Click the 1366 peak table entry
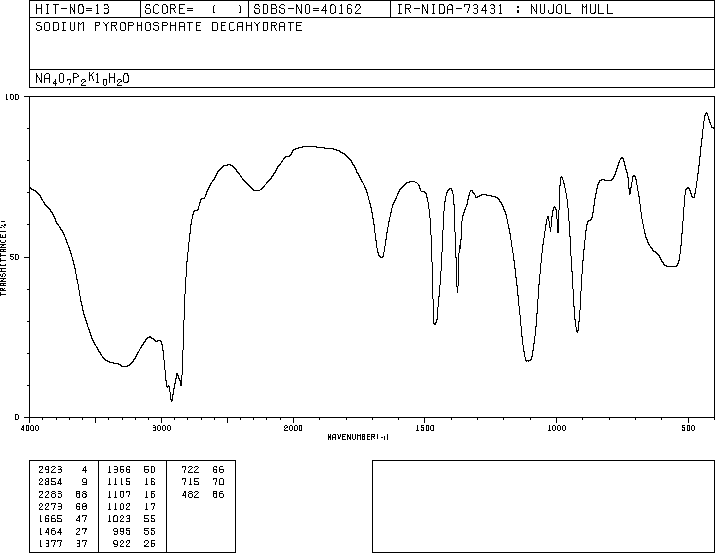715x553 pixels. (131, 470)
